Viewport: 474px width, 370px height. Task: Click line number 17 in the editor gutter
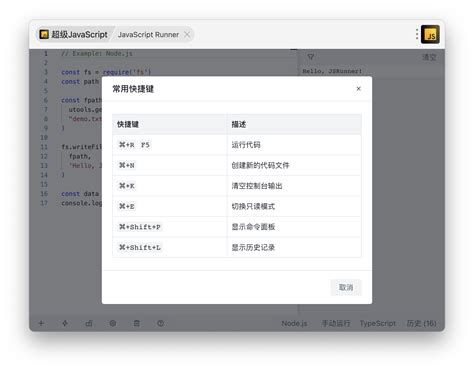coord(44,203)
